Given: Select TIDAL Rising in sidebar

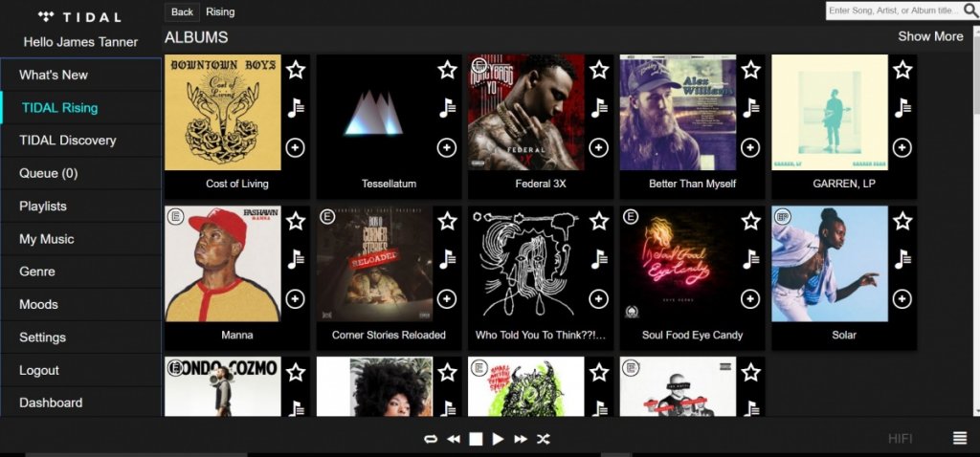Looking at the screenshot, I should tap(81, 107).
